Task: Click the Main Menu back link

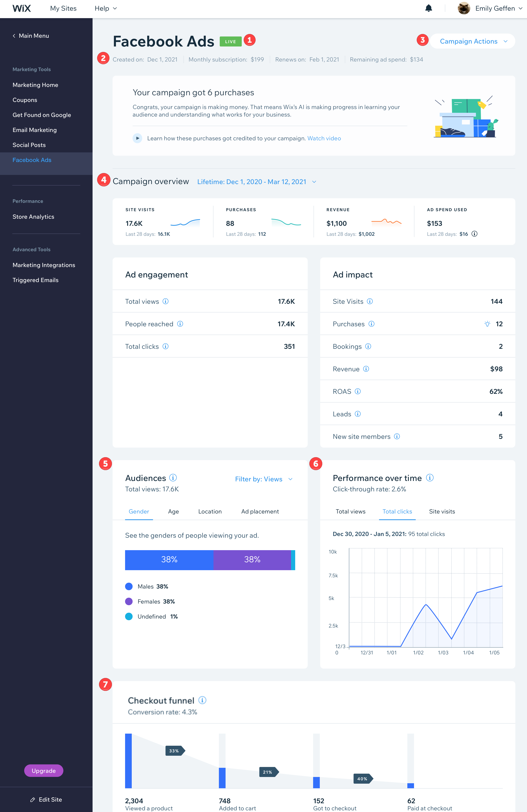Action: click(31, 36)
